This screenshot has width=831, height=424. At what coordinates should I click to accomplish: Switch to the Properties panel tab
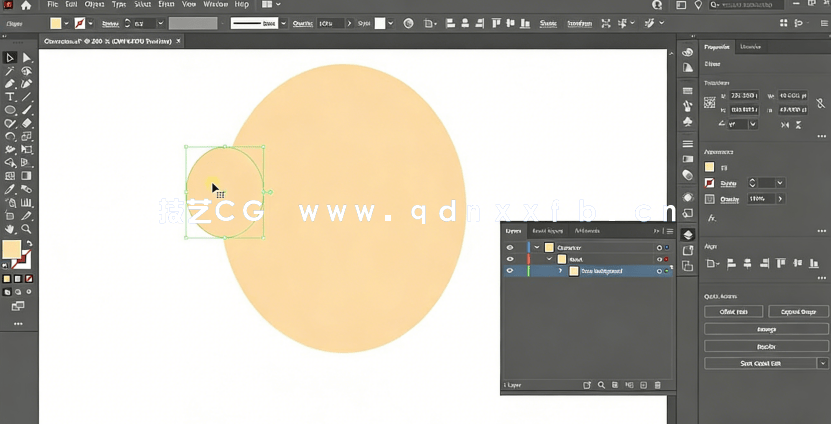tap(717, 47)
